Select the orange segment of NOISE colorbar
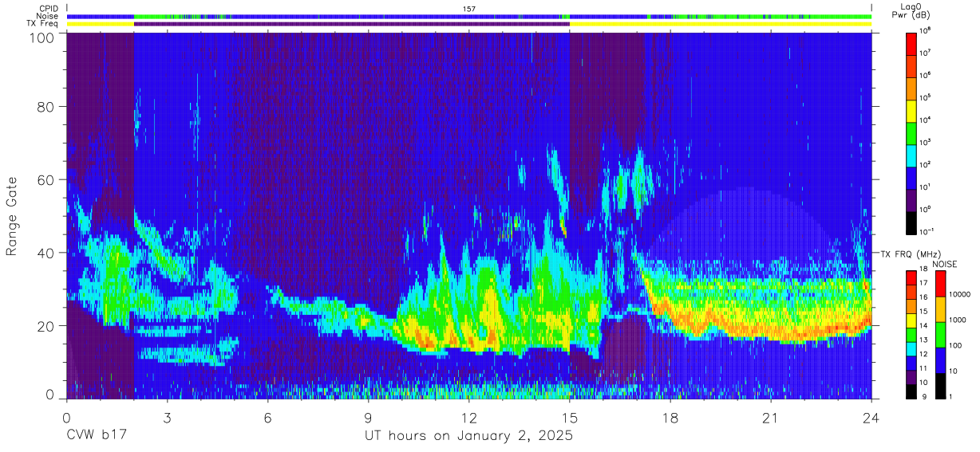The image size is (980, 452). click(939, 309)
